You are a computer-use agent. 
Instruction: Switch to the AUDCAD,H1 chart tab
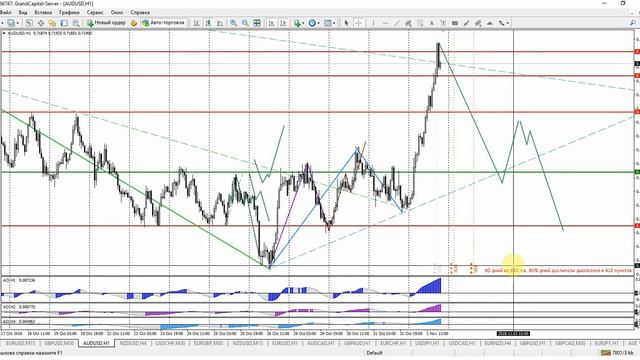321,343
